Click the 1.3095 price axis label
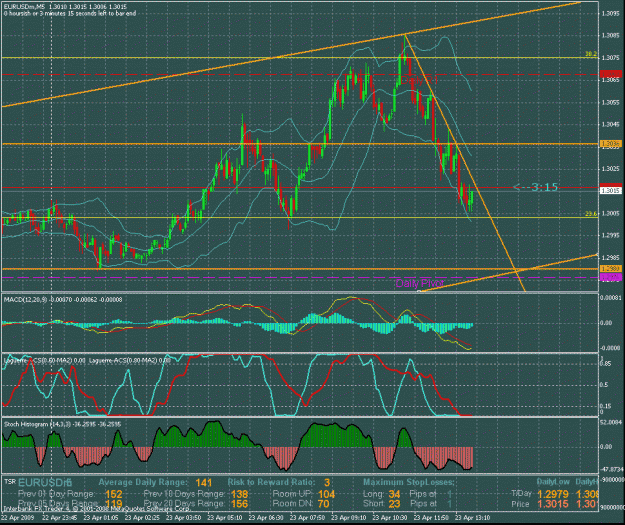The width and height of the screenshot is (625, 525). [611, 13]
